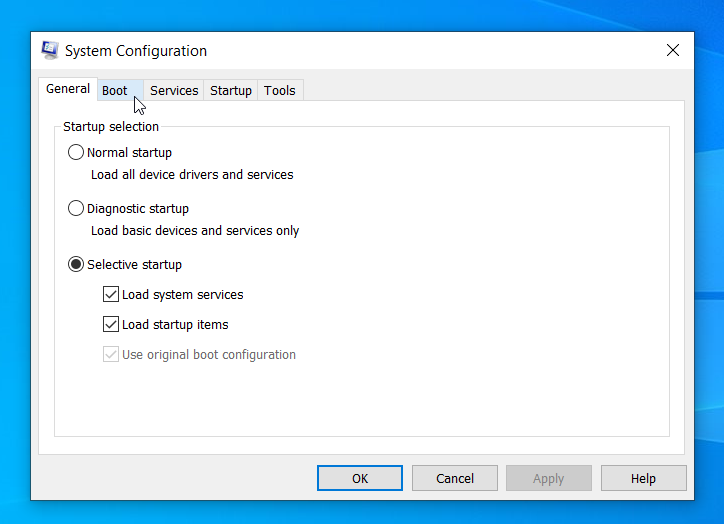The image size is (724, 524).
Task: Click Use original boot configuration checkbox
Action: pos(111,355)
